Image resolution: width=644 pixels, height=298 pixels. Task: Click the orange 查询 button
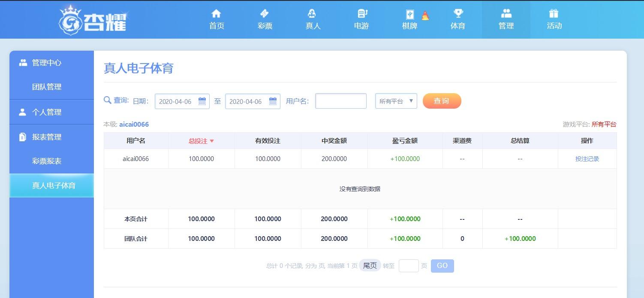[x=442, y=101]
